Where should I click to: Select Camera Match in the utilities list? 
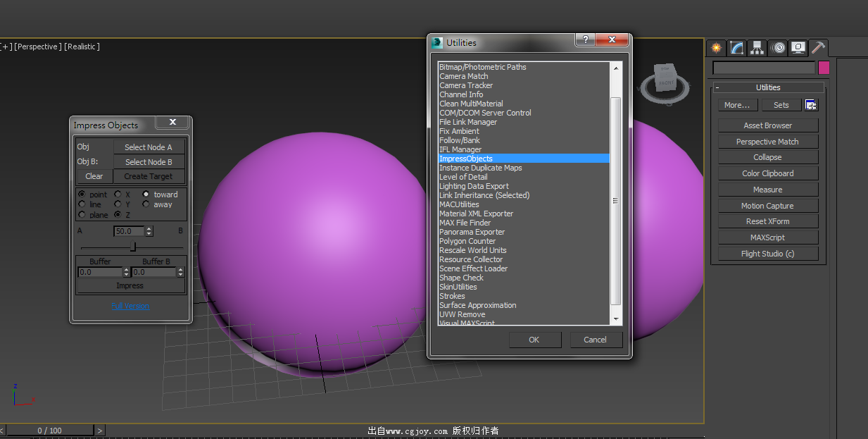click(524, 76)
